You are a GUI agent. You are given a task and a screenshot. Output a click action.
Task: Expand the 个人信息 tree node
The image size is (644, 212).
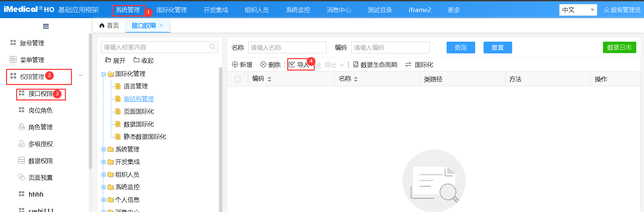point(104,200)
